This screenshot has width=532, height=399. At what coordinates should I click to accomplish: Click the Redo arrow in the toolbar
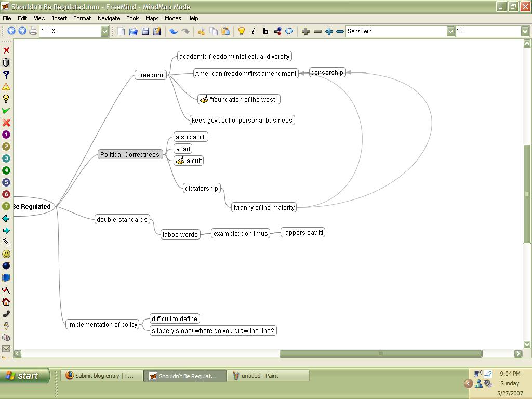click(x=185, y=32)
